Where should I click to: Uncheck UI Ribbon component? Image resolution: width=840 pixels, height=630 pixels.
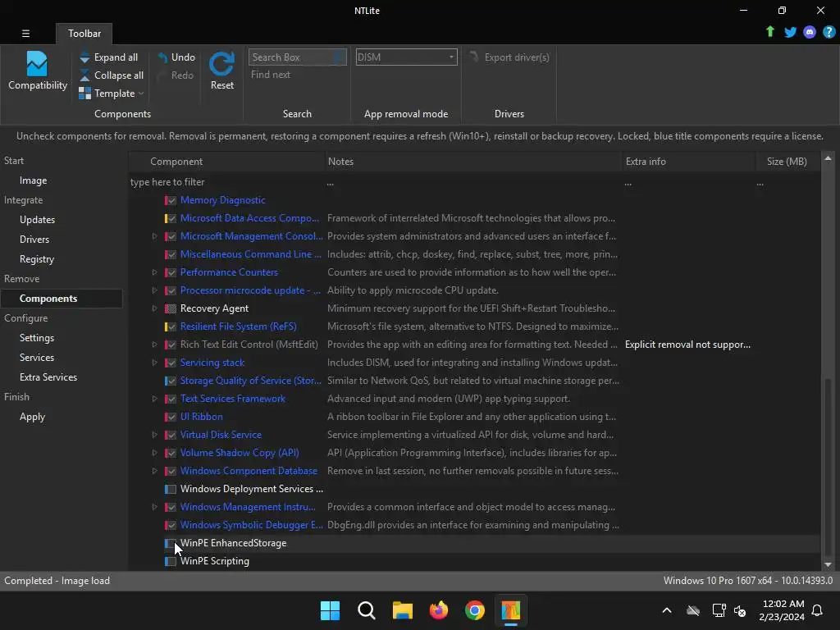pyautogui.click(x=171, y=417)
